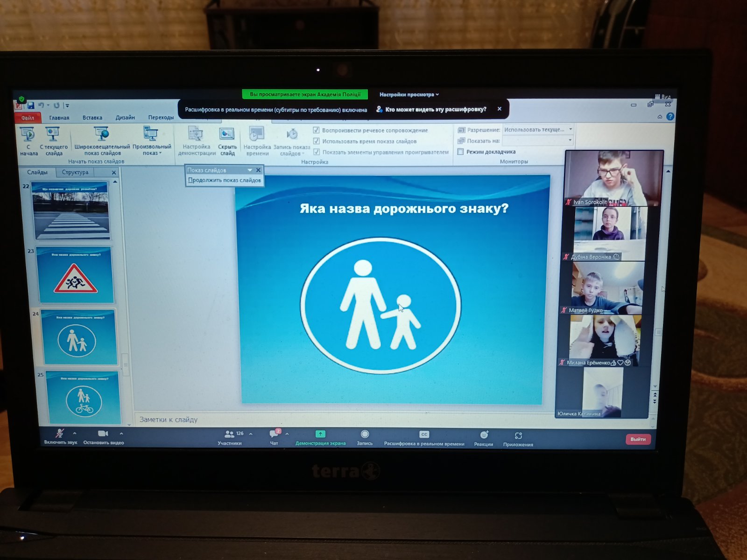Select Милана Ерёменко video tile
Screen dimensions: 747x560
point(605,341)
